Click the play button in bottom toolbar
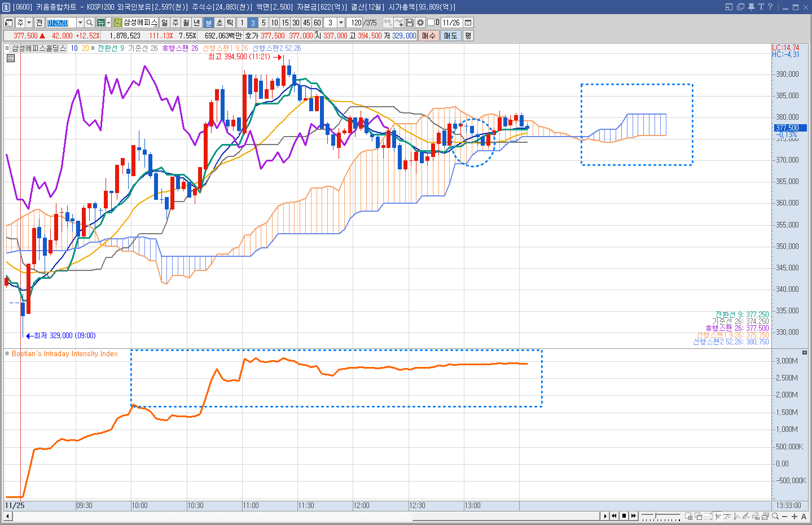The height and width of the screenshot is (525, 812). click(605, 516)
